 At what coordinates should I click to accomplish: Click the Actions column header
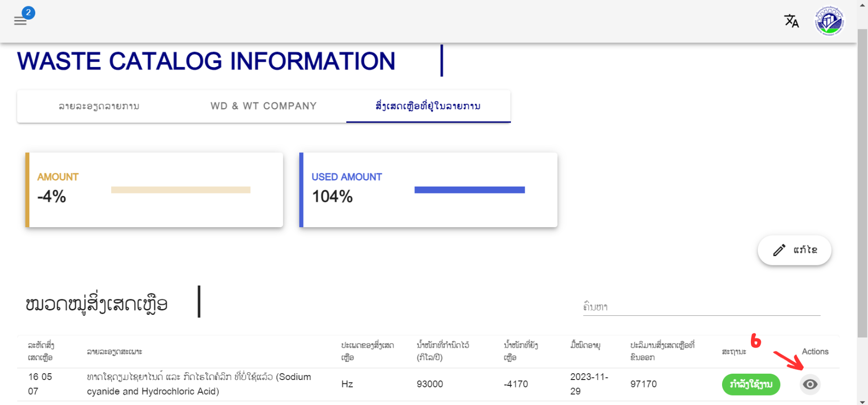(x=815, y=352)
